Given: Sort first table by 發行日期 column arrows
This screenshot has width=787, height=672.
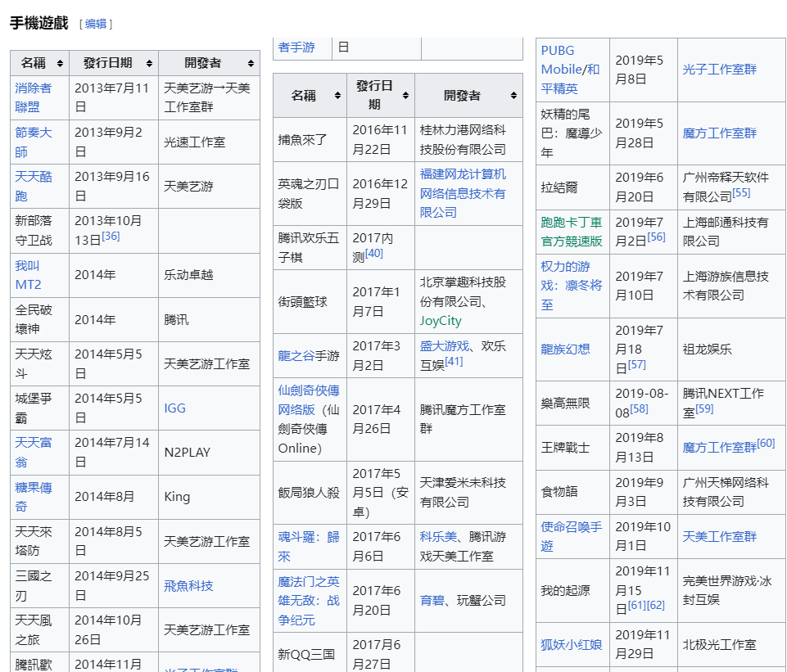Looking at the screenshot, I should click(x=149, y=63).
